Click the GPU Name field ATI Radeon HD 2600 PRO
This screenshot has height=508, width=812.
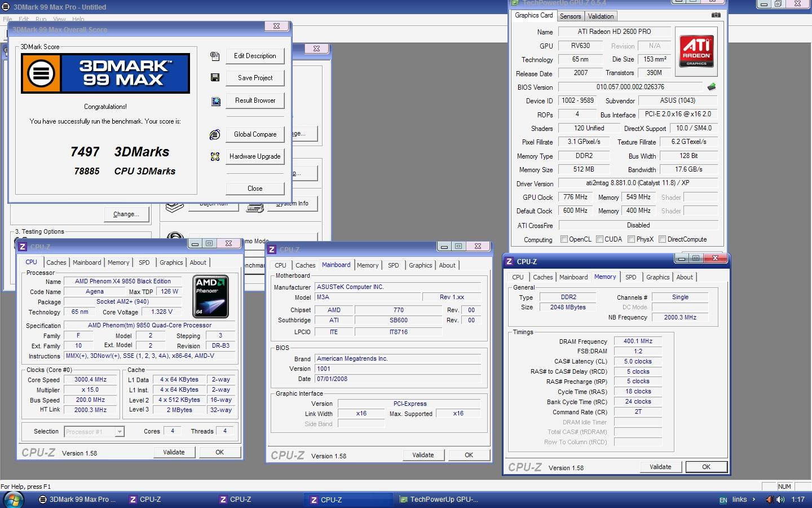tap(614, 32)
